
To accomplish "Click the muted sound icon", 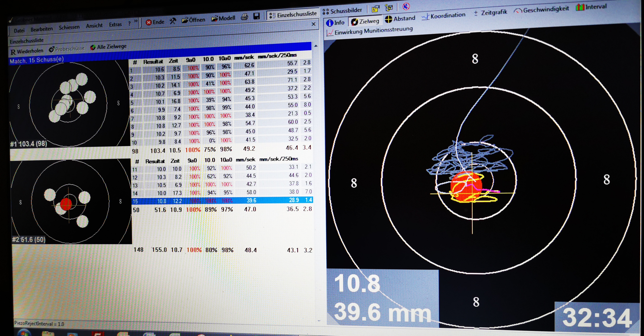I will (406, 6).
